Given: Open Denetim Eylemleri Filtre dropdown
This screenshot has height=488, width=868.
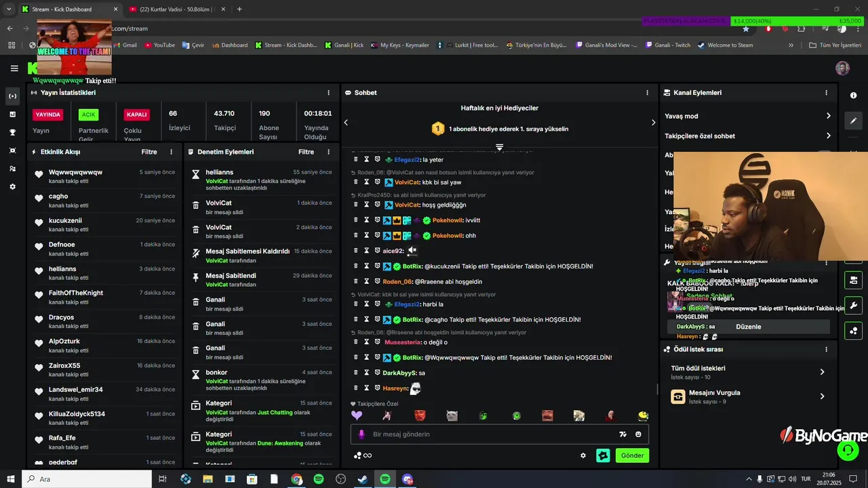Looking at the screenshot, I should click(307, 152).
